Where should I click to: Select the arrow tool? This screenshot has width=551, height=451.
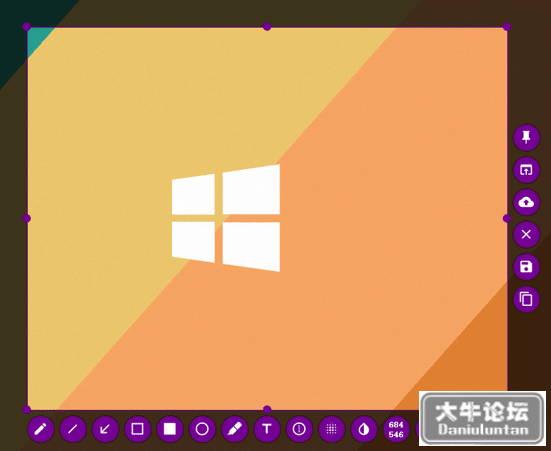[105, 429]
